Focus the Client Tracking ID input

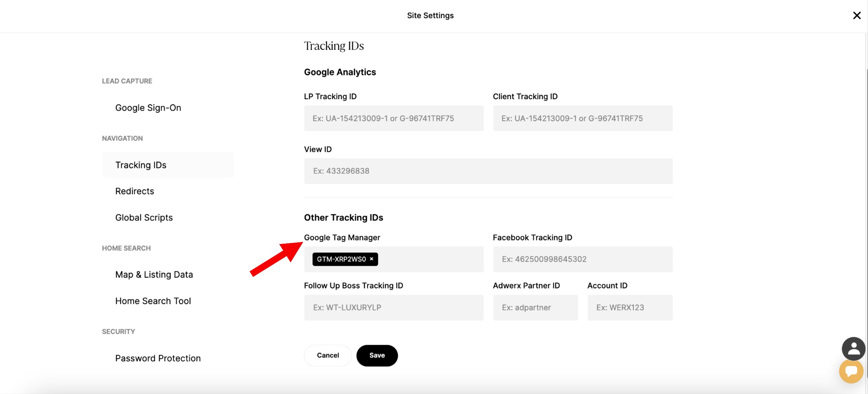pos(583,118)
